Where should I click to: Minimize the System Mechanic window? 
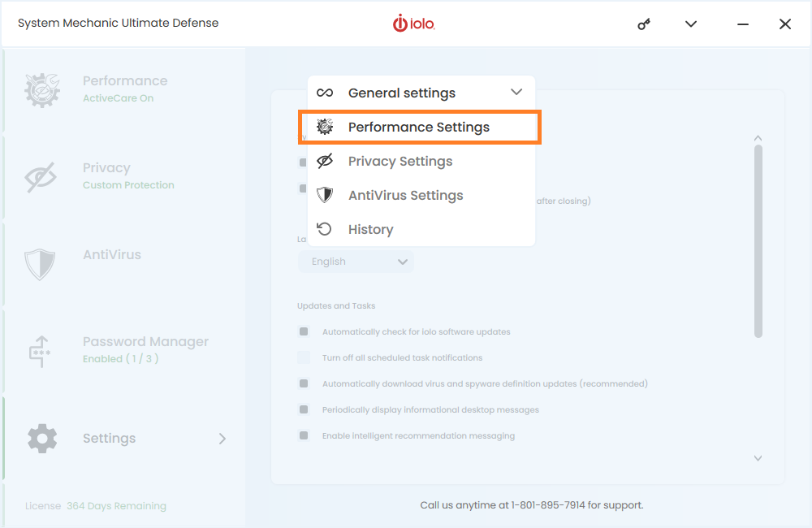(x=743, y=24)
